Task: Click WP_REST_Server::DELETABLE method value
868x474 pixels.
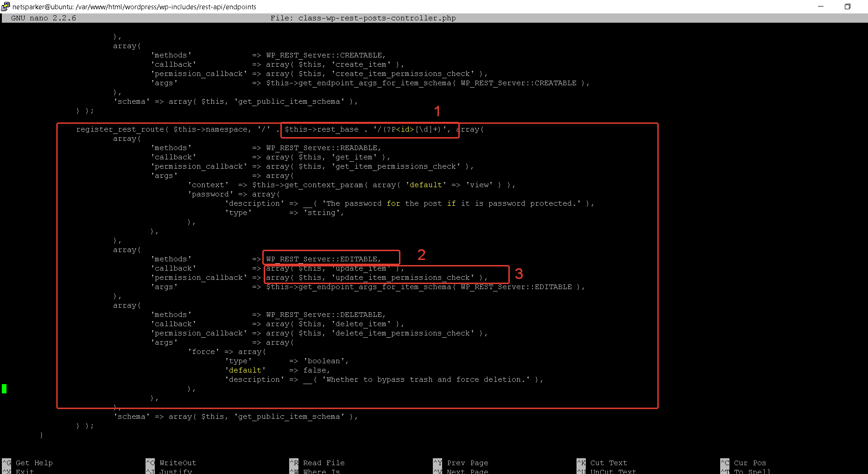Action: (325, 315)
